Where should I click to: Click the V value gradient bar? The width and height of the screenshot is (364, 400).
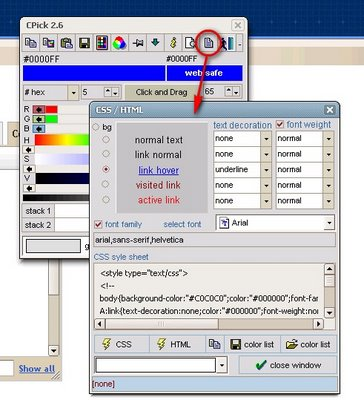62,178
